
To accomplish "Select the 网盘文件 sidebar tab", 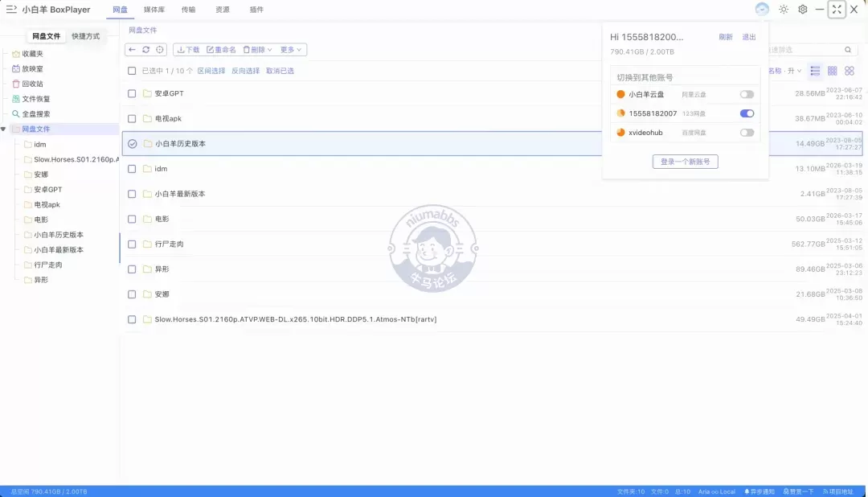I will coord(46,36).
